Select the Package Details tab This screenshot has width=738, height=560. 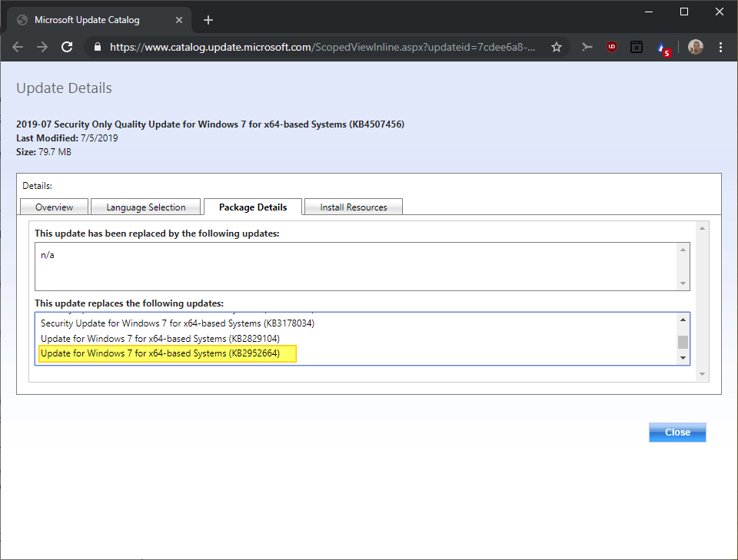(x=253, y=207)
